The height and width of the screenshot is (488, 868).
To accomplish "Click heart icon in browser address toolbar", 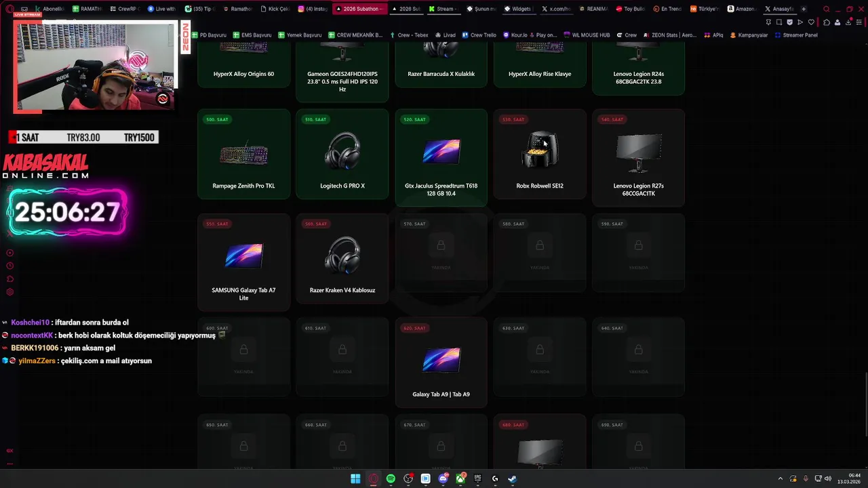I will [x=811, y=22].
